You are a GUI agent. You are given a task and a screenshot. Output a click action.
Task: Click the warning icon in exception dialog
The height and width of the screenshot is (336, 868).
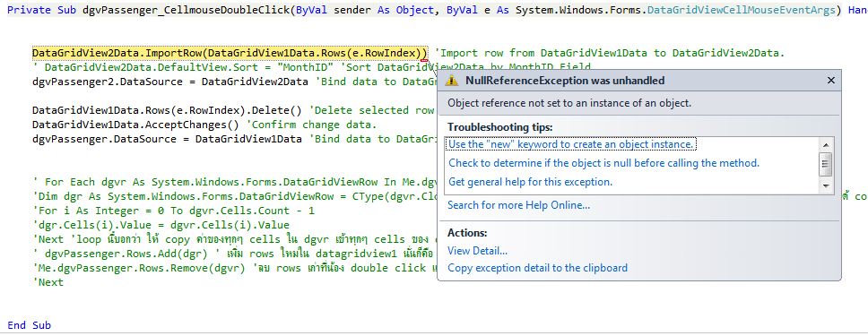coord(452,81)
